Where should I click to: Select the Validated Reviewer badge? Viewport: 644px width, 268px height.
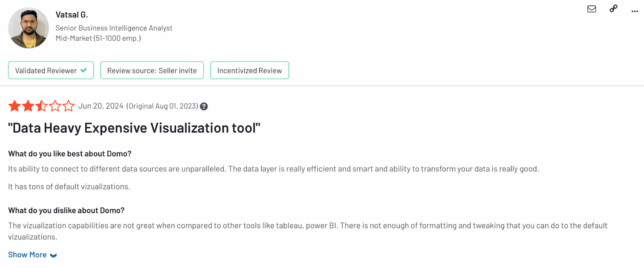[51, 70]
